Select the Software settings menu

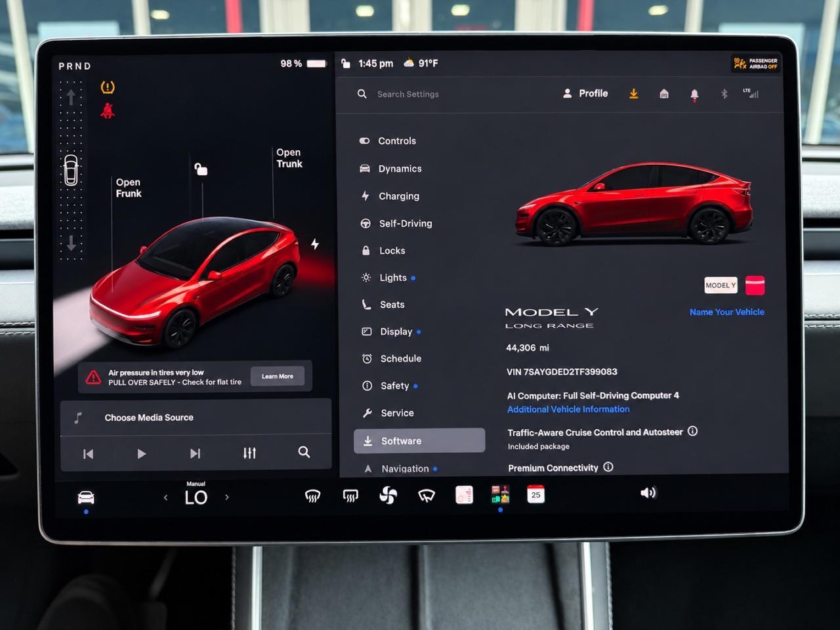click(419, 441)
